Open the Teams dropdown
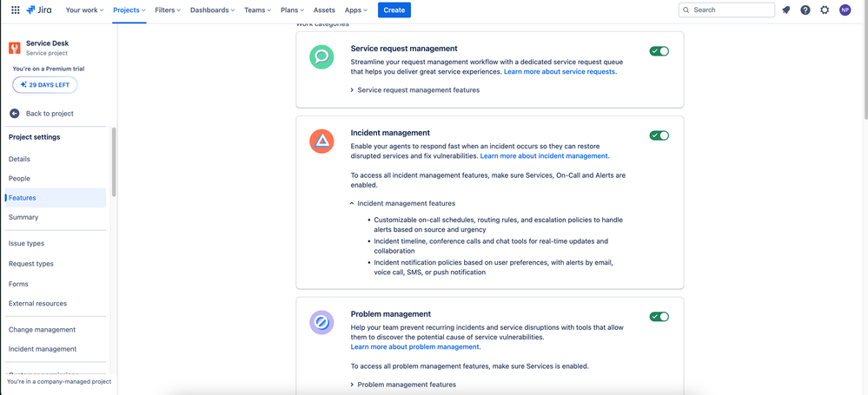 point(258,10)
